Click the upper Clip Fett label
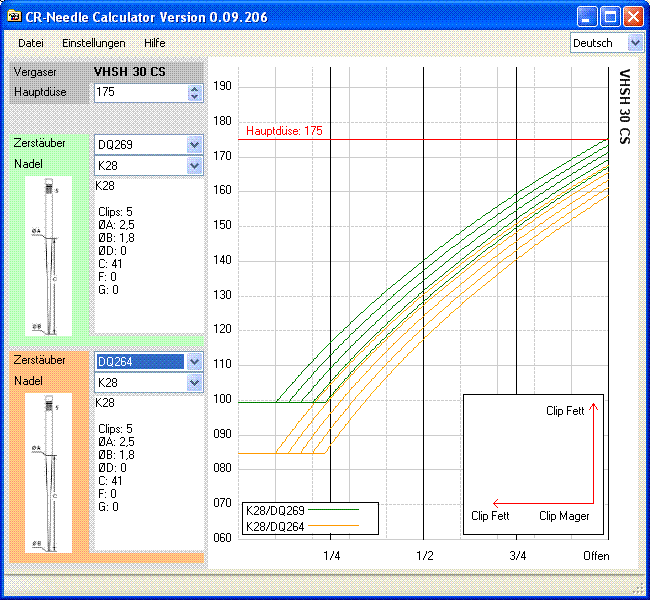Viewport: 650px width, 600px height. click(565, 411)
